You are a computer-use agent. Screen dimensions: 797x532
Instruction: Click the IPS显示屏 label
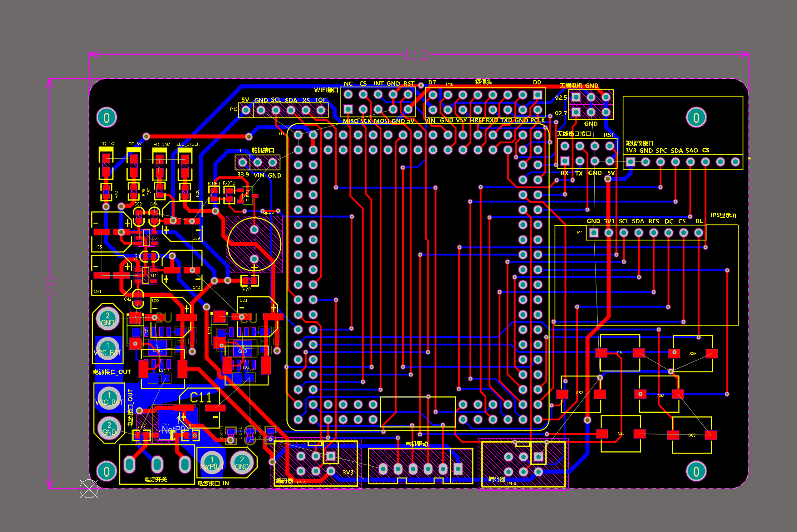point(724,215)
